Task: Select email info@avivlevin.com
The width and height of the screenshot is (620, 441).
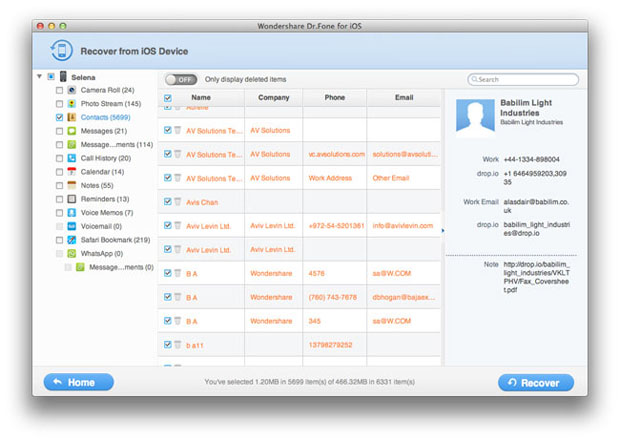Action: click(403, 226)
